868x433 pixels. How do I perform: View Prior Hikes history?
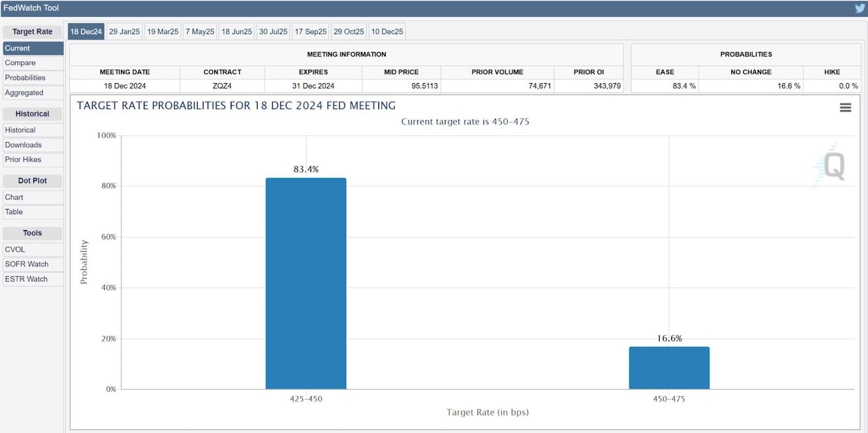[x=23, y=160]
